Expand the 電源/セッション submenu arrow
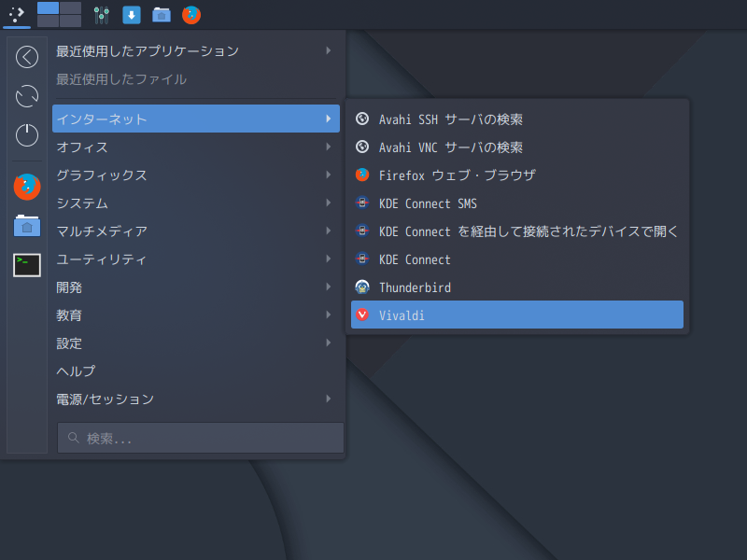747x560 pixels. coord(329,399)
